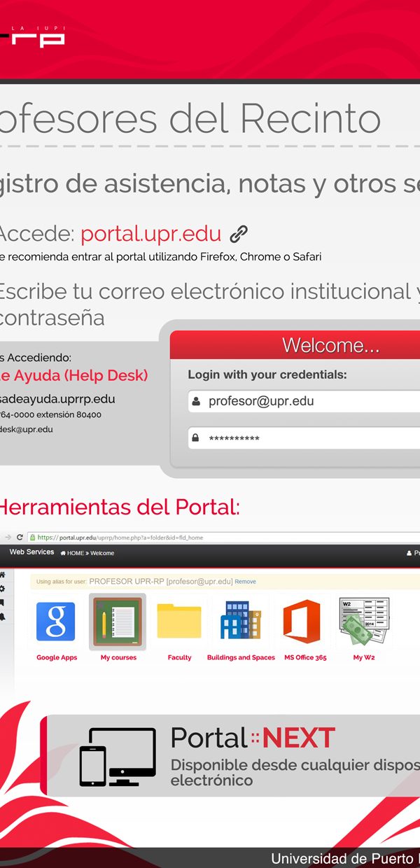Viewport: 420px width, 868px height.
Task: Click the devices icon beside Portal NEXT
Action: pos(117,757)
